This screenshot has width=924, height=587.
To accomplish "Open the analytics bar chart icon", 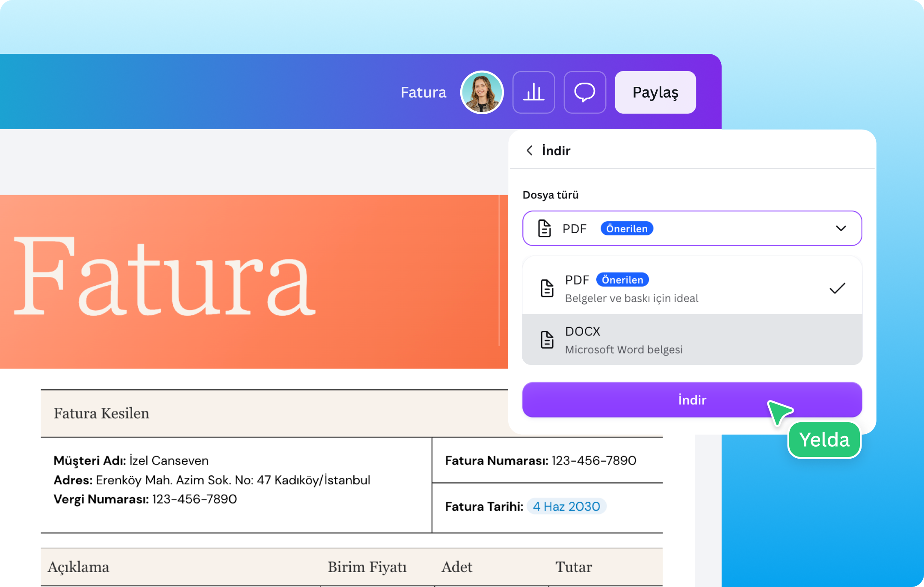I will click(533, 92).
